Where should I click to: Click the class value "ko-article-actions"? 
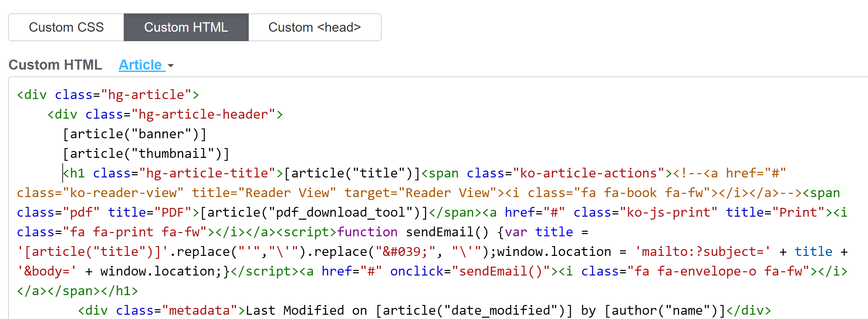pos(589,173)
